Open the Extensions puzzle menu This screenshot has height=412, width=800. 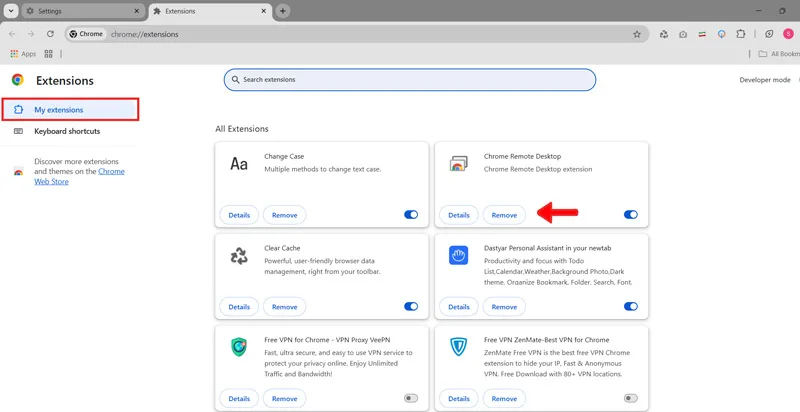(x=741, y=34)
